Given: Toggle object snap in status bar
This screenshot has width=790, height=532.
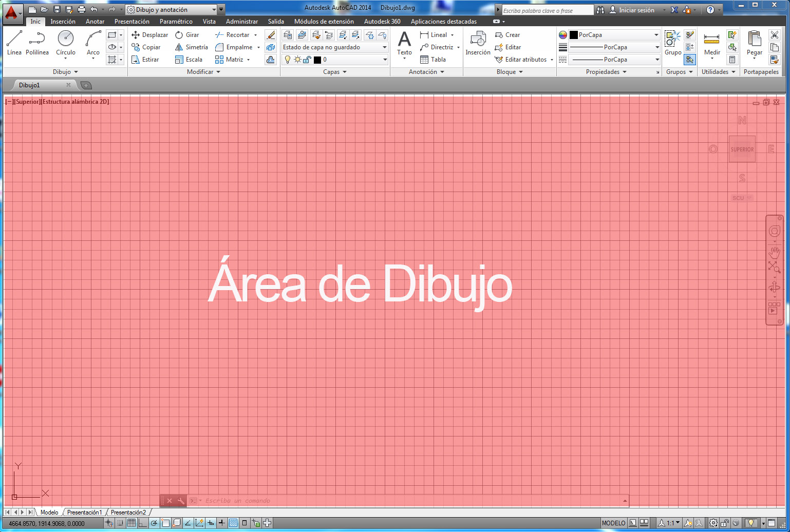Looking at the screenshot, I should [165, 523].
